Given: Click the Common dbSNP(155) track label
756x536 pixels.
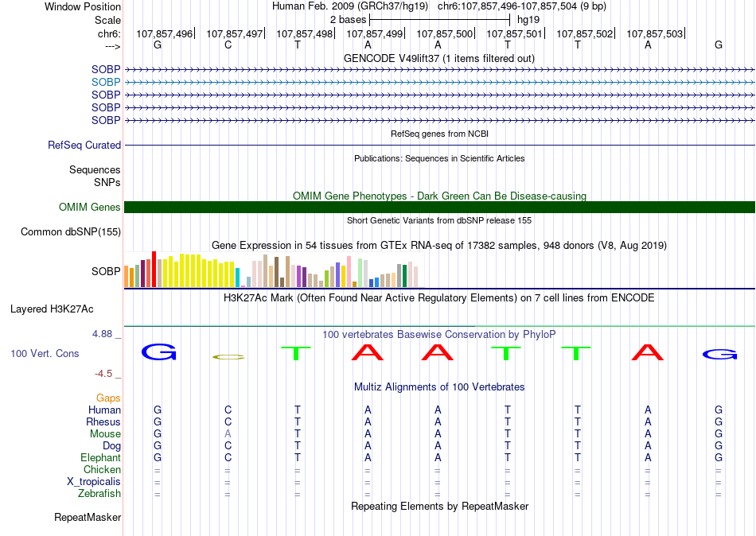Looking at the screenshot, I should [71, 232].
